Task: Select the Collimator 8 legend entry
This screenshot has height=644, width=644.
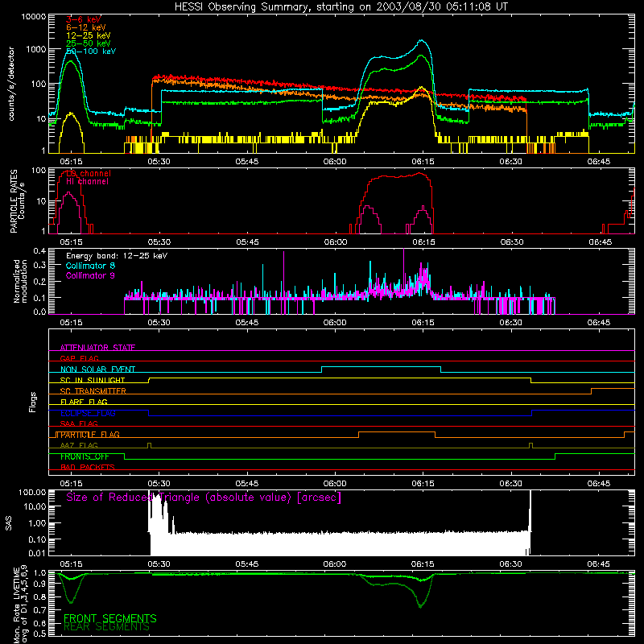Action: coord(90,266)
